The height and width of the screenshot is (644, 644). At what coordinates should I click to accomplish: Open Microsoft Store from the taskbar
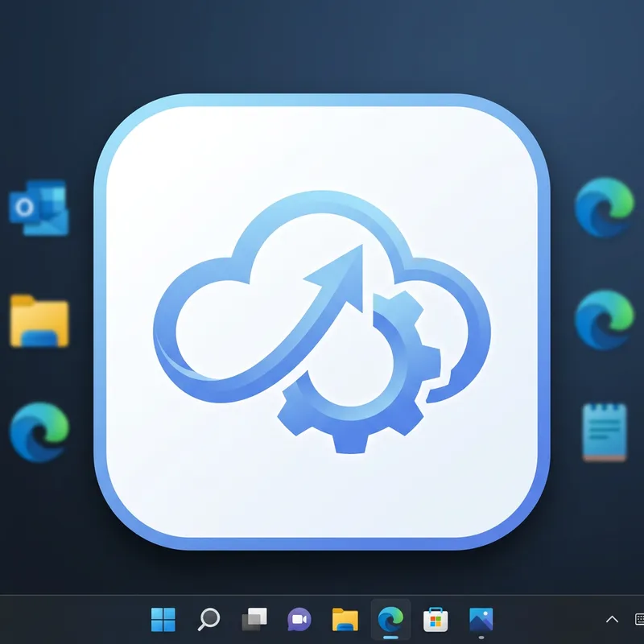coord(436,619)
